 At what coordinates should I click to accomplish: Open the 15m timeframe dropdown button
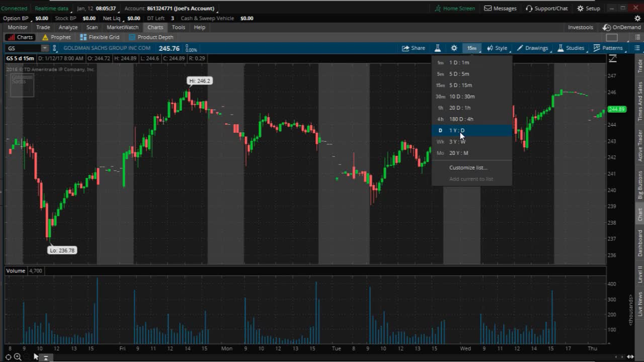pyautogui.click(x=471, y=48)
